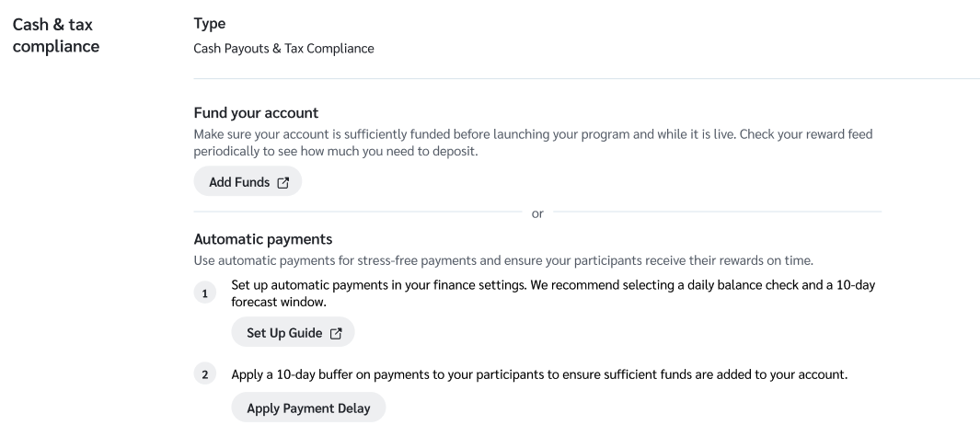Click the account funding description paragraph

tap(533, 143)
